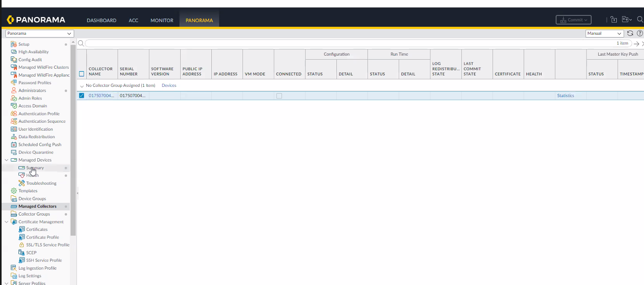Click the Administrators person icon
This screenshot has width=644, height=285.
(14, 90)
